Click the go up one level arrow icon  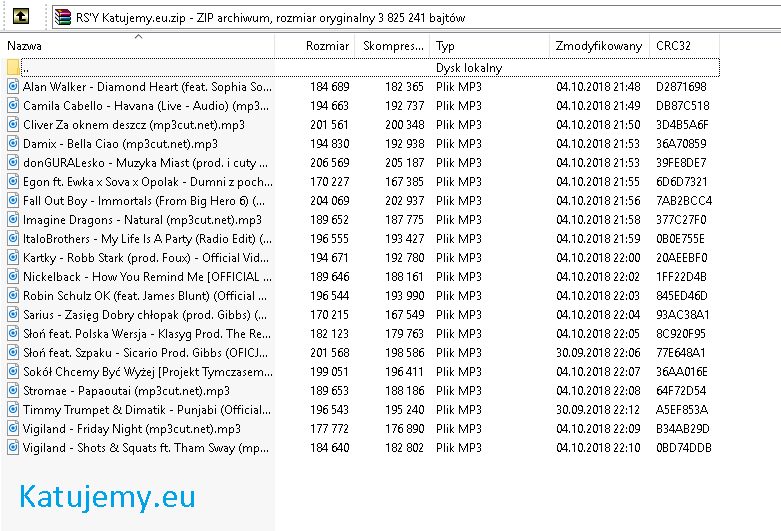(x=20, y=16)
